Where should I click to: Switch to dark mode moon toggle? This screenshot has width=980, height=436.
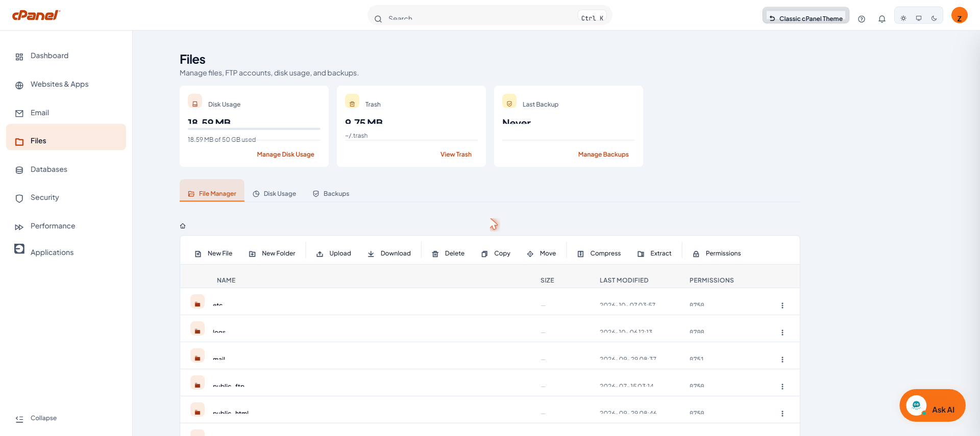(x=934, y=18)
